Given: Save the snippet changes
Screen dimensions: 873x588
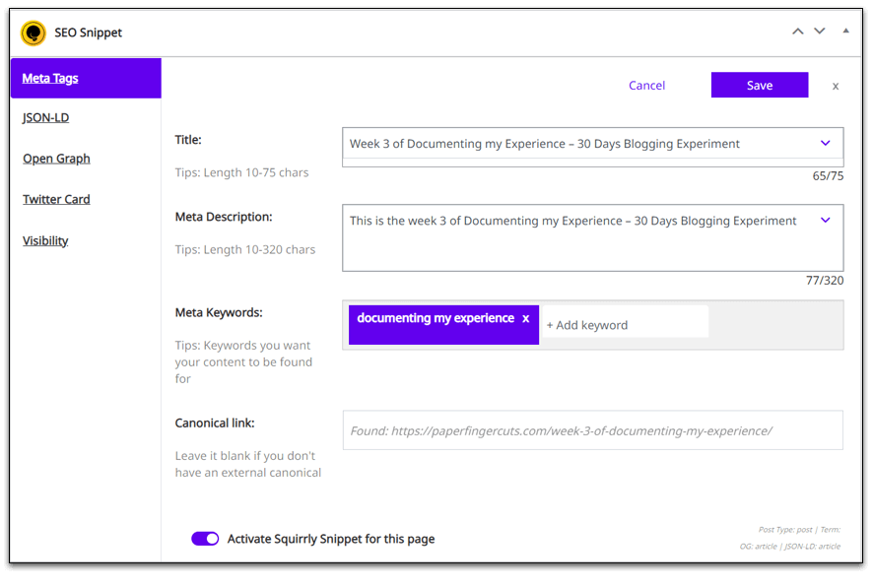Looking at the screenshot, I should point(760,85).
